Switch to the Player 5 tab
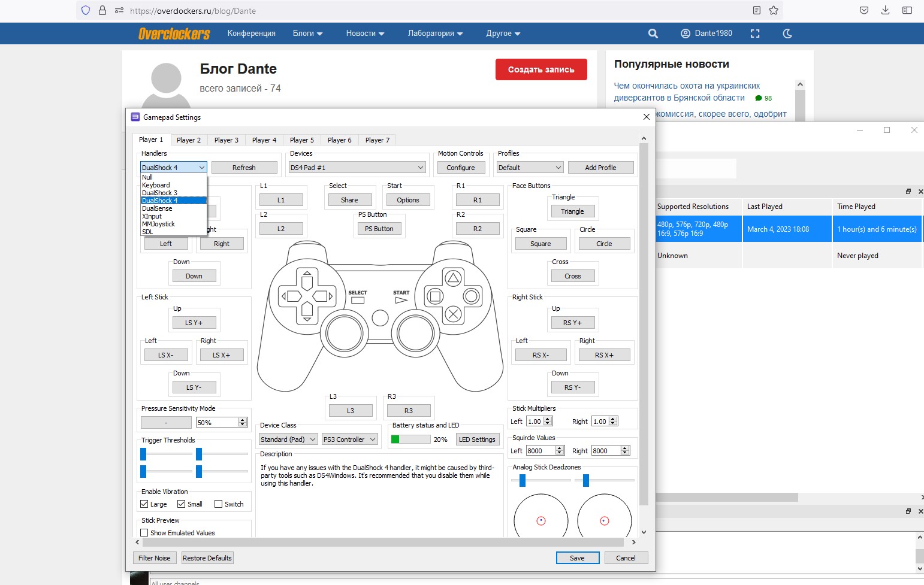Screen dimensions: 924x585 coord(302,140)
